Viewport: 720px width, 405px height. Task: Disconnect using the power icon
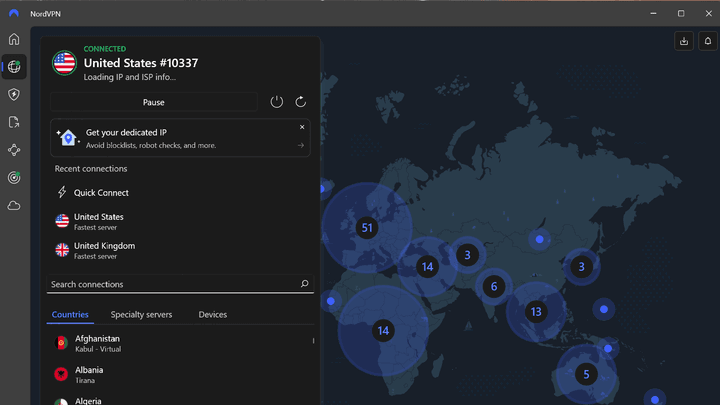pos(276,101)
